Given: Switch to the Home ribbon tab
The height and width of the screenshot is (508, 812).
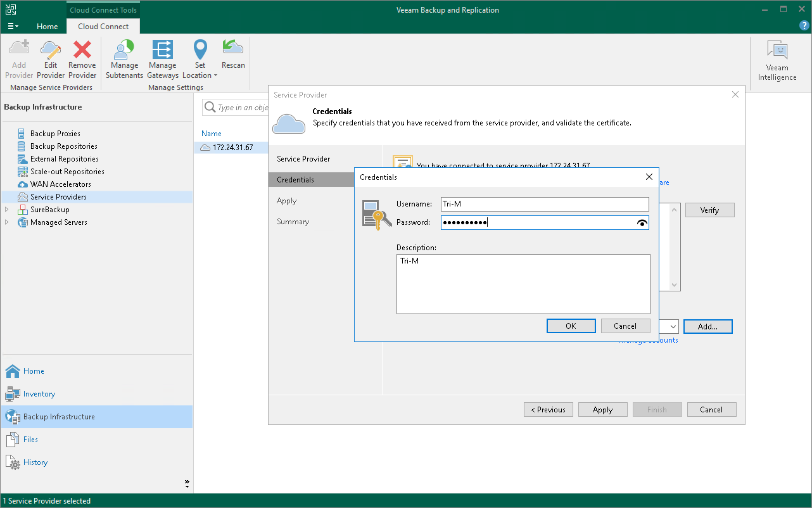Looking at the screenshot, I should (x=47, y=27).
